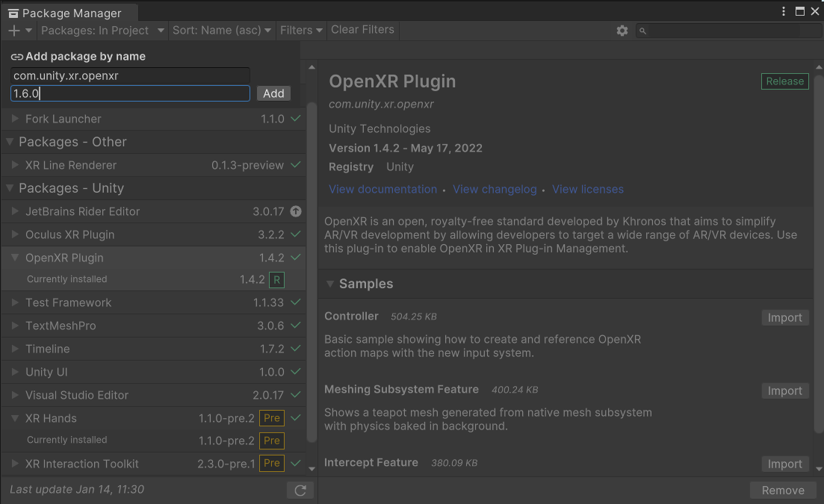Screen dimensions: 824x504
Task: Click the plus add package icon
Action: click(x=14, y=31)
